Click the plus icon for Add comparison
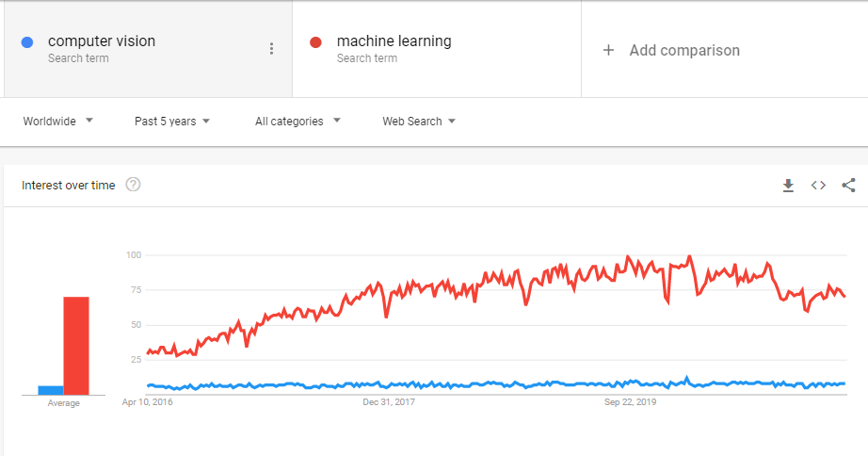Image resolution: width=868 pixels, height=456 pixels. coord(608,51)
